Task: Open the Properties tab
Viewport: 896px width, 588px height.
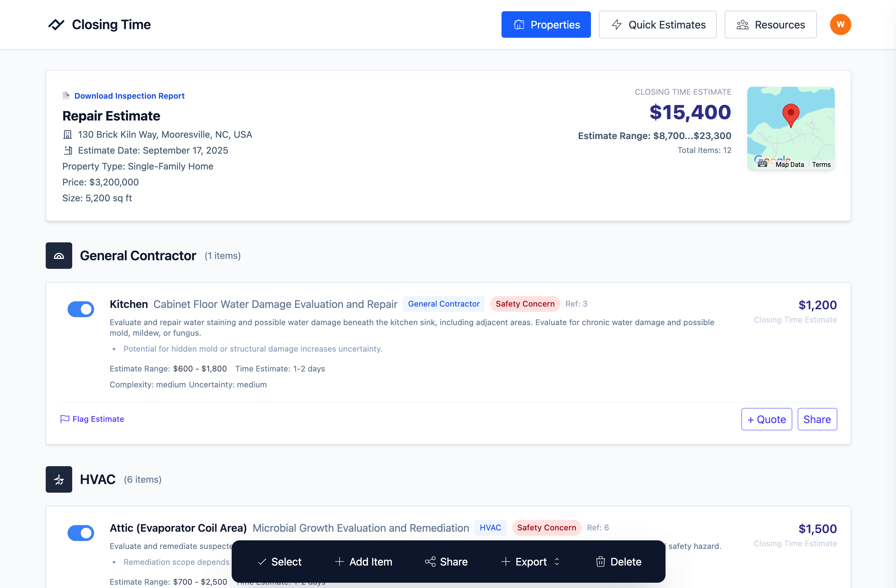Action: tap(546, 24)
